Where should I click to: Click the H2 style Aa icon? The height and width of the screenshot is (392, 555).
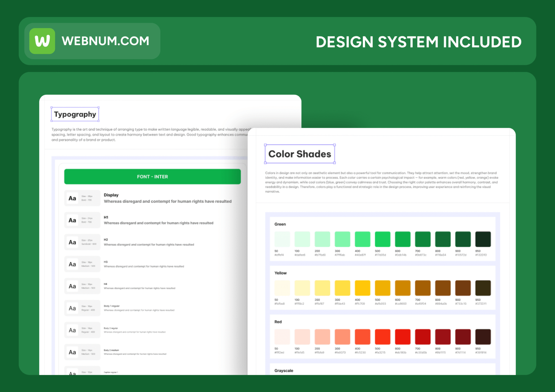pyautogui.click(x=72, y=242)
